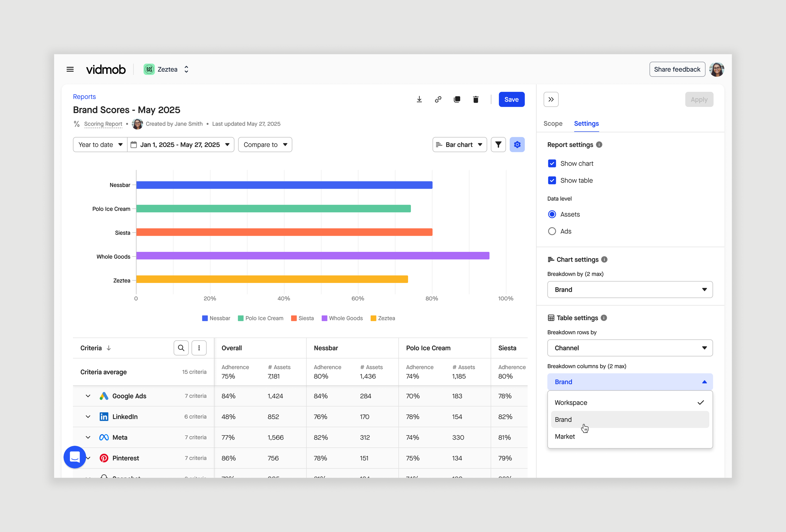Click the delete trash icon

pos(475,99)
